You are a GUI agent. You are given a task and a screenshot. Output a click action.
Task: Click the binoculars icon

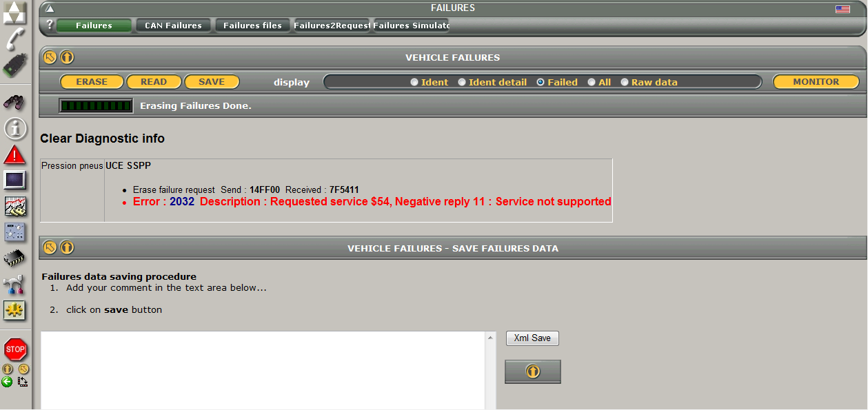coord(14,102)
